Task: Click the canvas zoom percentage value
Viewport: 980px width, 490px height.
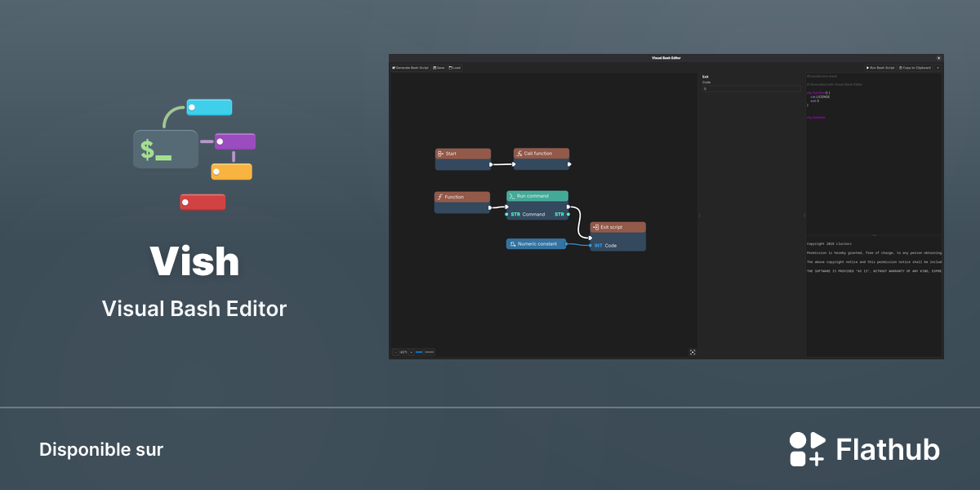Action: tap(403, 352)
